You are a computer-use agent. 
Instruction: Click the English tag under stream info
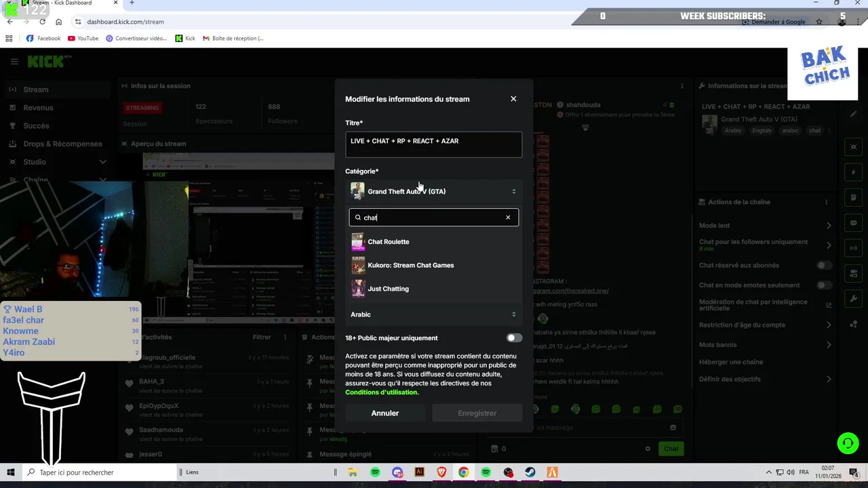[x=762, y=131]
